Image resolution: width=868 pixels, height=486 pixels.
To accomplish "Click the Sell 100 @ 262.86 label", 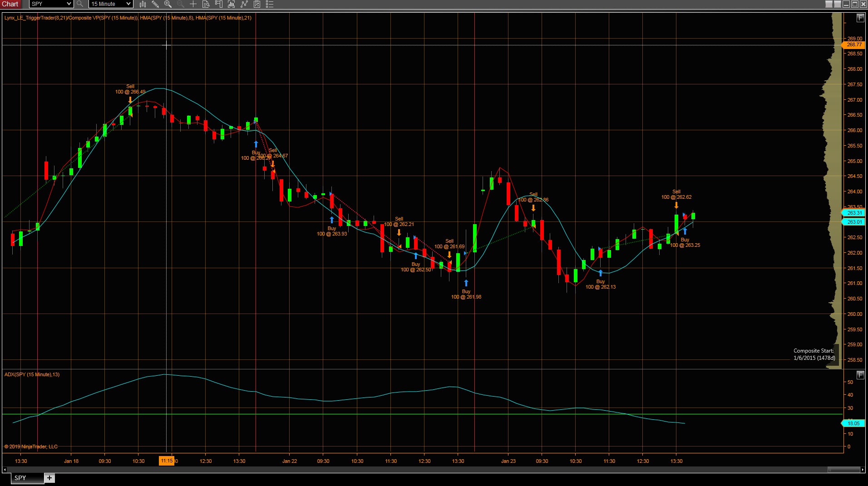I will (x=533, y=197).
